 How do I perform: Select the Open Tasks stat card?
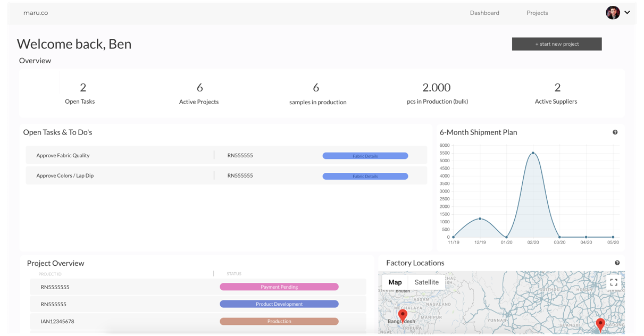(x=80, y=93)
